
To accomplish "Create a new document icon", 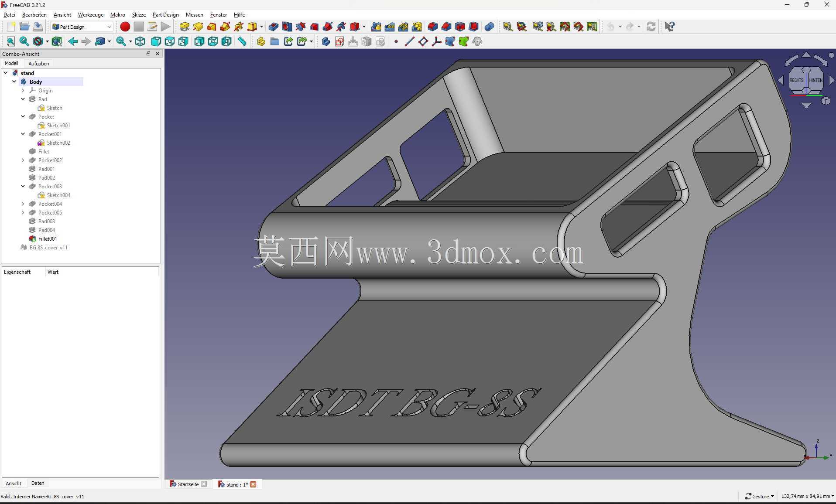I will [x=11, y=27].
